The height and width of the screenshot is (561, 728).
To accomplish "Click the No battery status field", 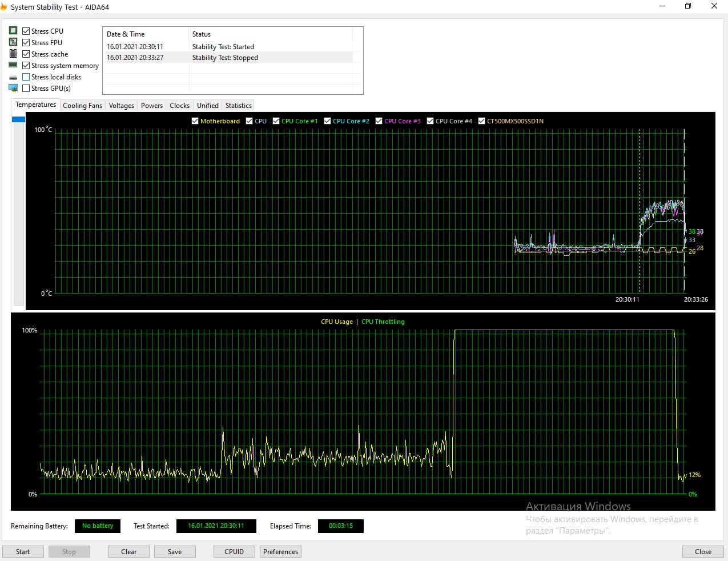I will (x=98, y=526).
